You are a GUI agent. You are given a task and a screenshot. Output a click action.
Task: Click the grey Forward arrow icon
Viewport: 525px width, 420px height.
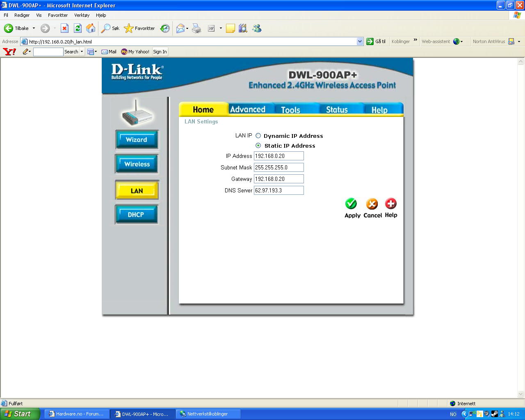tap(45, 28)
